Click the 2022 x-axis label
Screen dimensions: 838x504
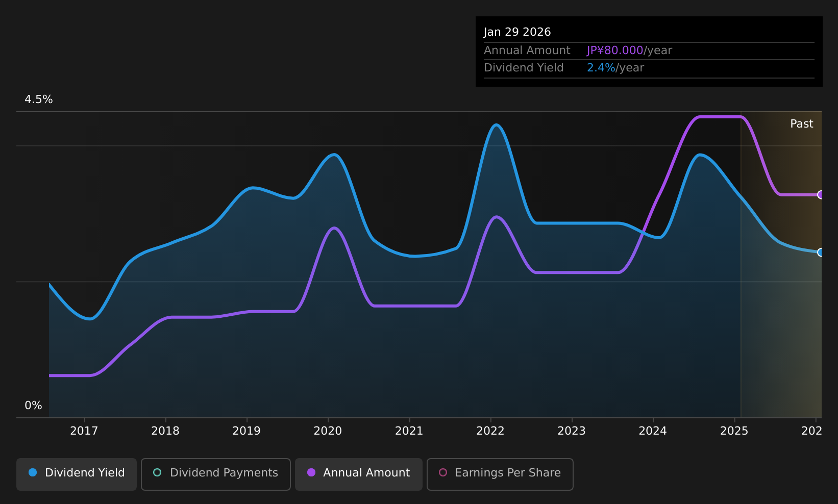pos(490,431)
